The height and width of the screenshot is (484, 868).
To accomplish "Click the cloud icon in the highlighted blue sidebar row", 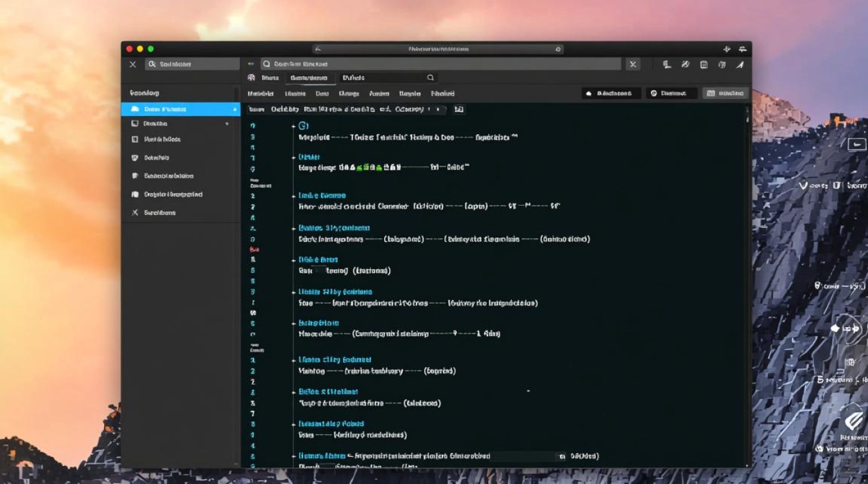I will 135,110.
